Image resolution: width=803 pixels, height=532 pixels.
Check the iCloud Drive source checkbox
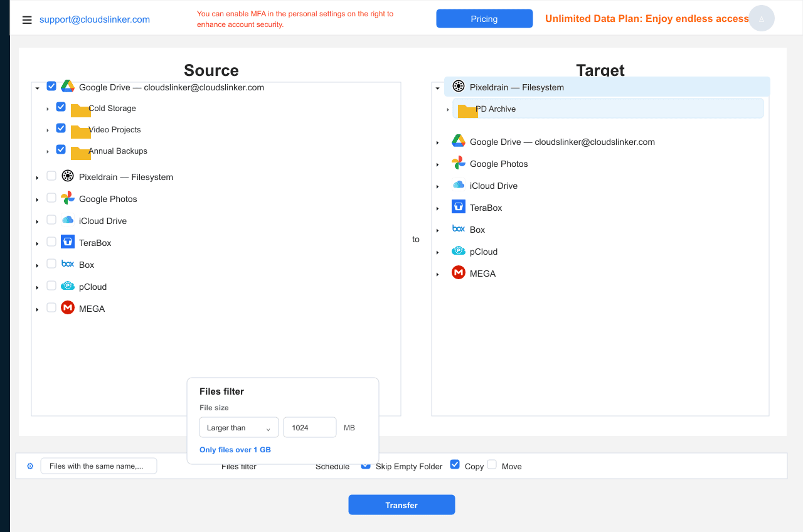pos(51,220)
